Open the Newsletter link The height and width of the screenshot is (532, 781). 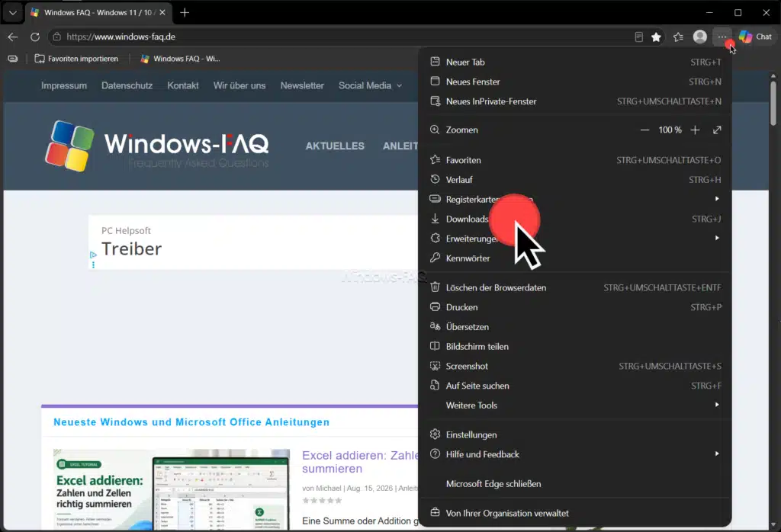(302, 85)
